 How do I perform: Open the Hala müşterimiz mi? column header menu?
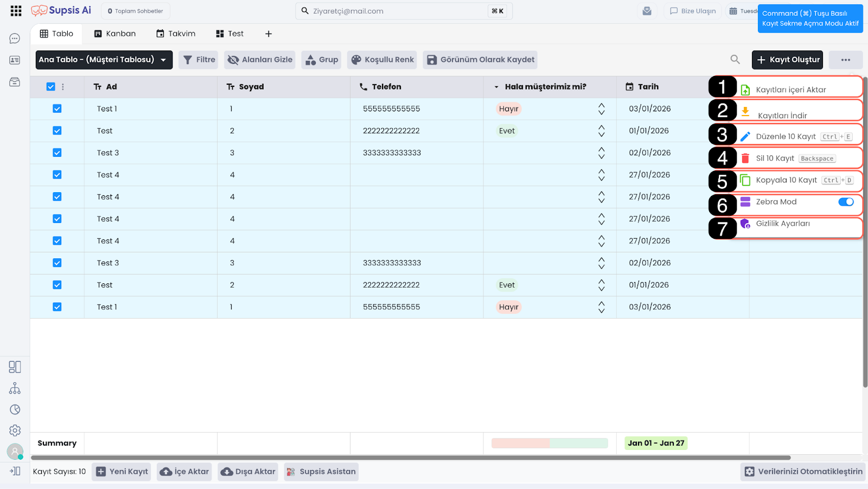point(496,87)
